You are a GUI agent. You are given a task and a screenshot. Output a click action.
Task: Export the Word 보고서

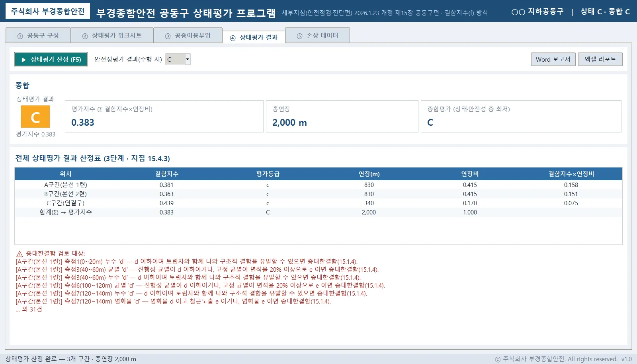553,59
